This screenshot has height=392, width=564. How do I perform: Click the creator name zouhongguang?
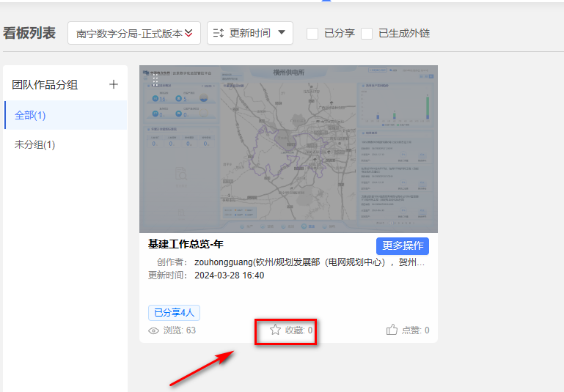pyautogui.click(x=223, y=262)
